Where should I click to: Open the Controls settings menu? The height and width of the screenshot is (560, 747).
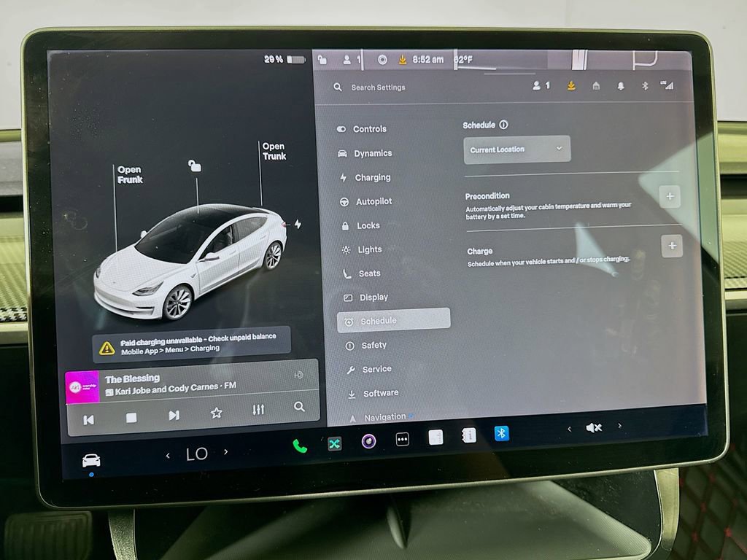pyautogui.click(x=362, y=129)
